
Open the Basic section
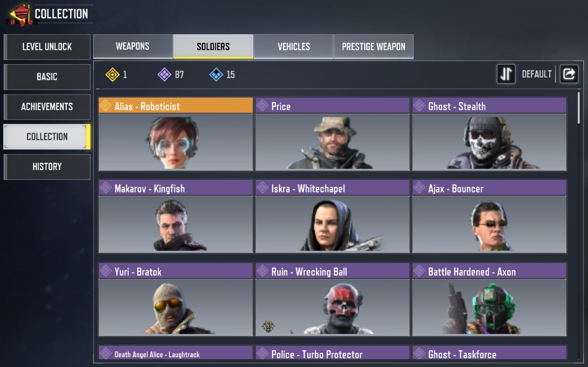pos(47,77)
